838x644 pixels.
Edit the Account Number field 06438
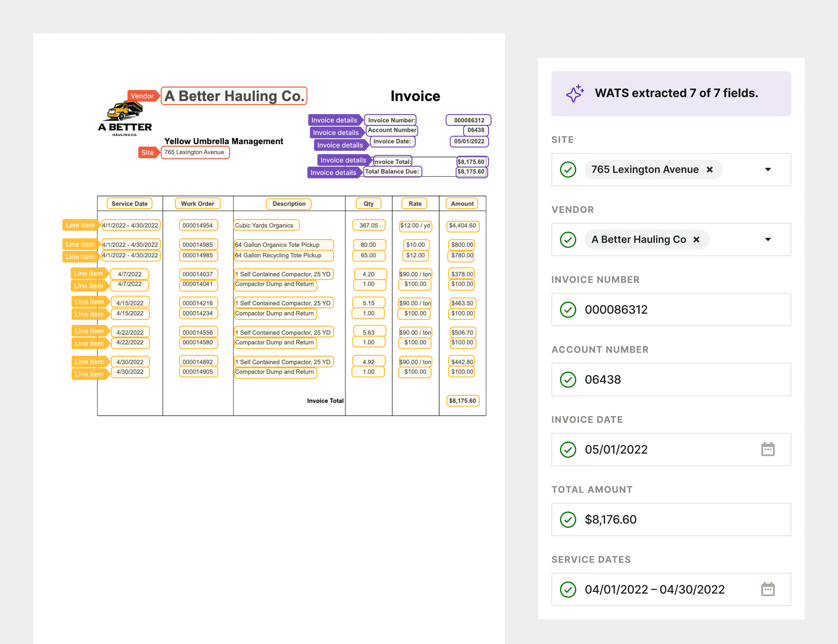pyautogui.click(x=671, y=379)
